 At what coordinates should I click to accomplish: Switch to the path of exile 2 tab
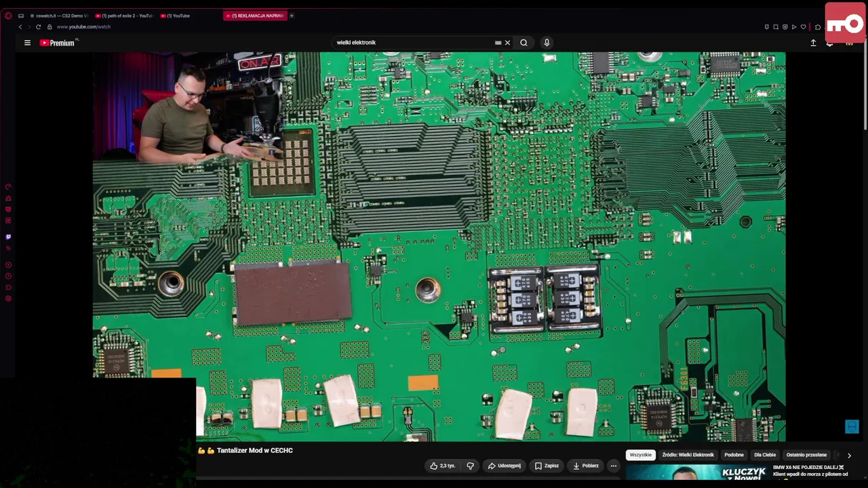point(125,16)
